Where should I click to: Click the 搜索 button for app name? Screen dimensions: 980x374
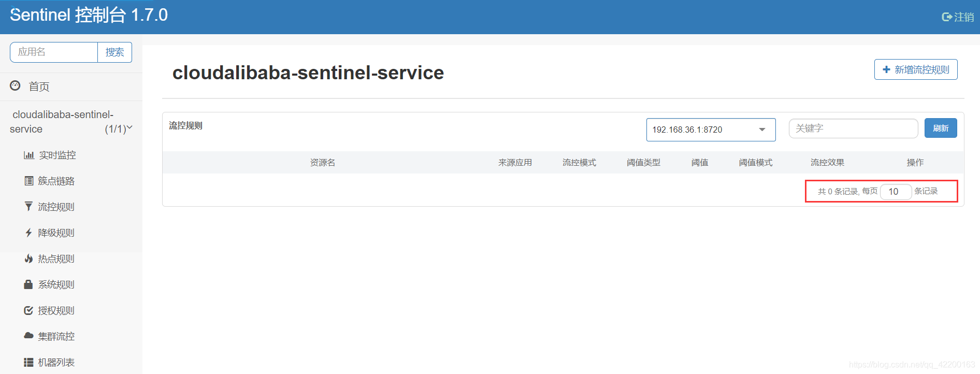click(x=114, y=52)
